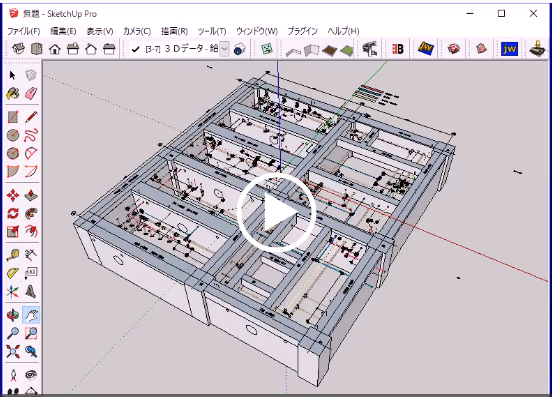Choose the outlined pie-slice Arc tool

click(x=31, y=153)
